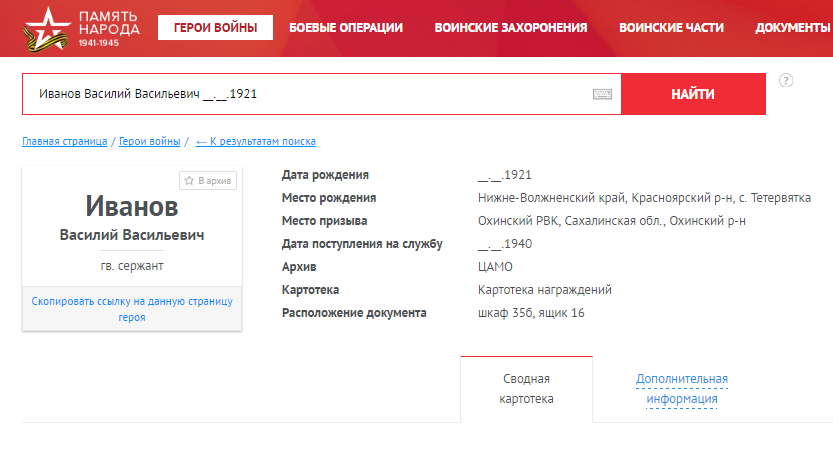Click the Расположение документа label
Viewport: 833px width, 459px height.
(x=354, y=313)
